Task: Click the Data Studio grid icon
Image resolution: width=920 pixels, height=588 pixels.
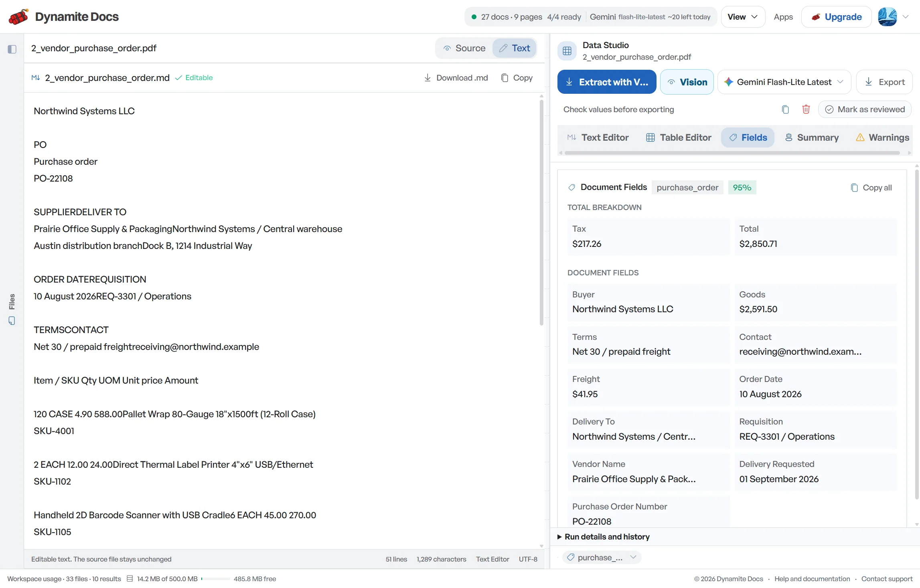Action: [567, 51]
